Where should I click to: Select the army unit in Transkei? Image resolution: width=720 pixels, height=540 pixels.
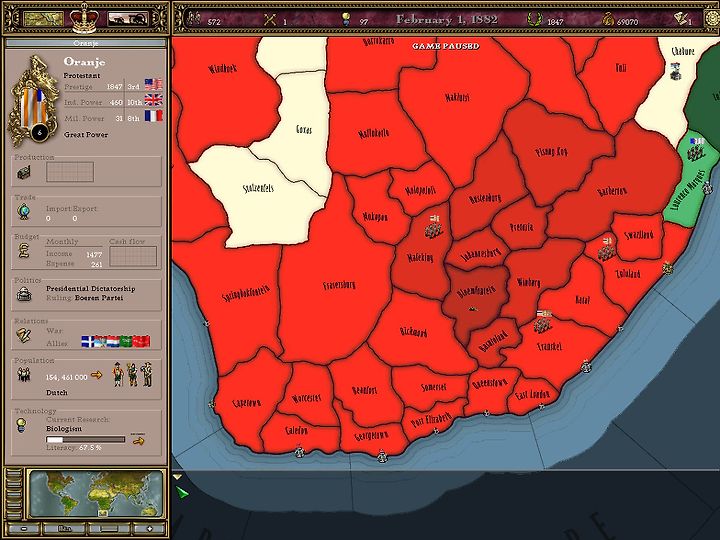(543, 322)
